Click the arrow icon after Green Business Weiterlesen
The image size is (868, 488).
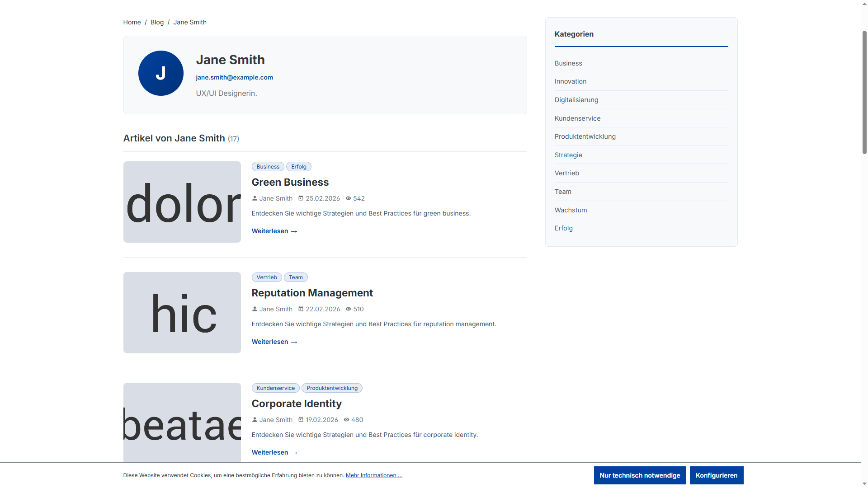(294, 231)
